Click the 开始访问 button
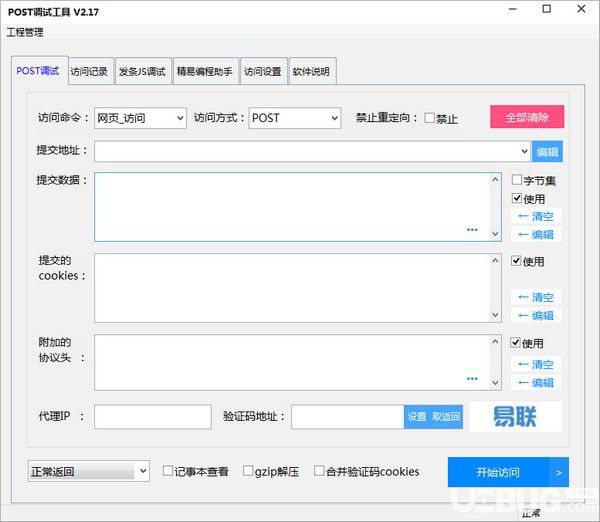 tap(498, 472)
